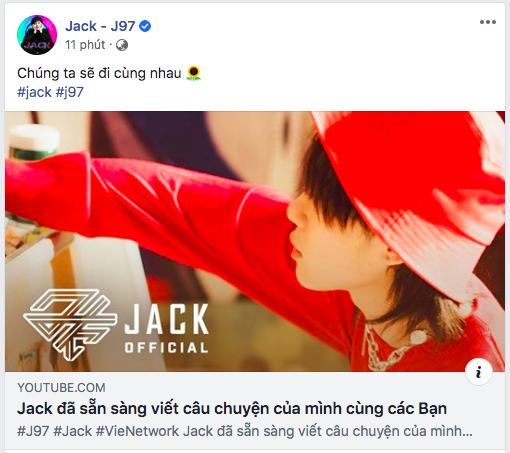Click the YOUTUBE.COM source label

click(61, 388)
